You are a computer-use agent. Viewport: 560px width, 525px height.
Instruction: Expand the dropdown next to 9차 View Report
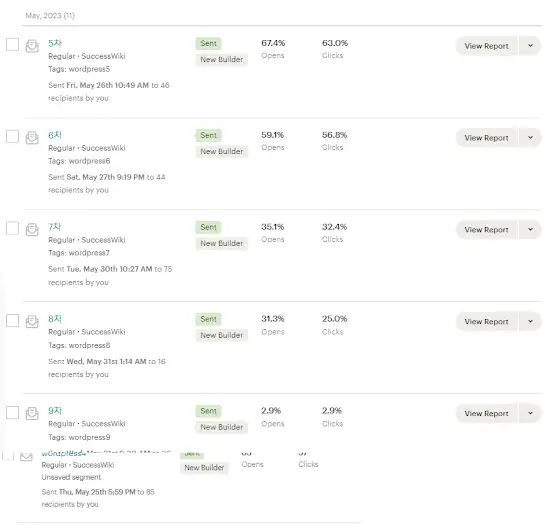tap(530, 413)
